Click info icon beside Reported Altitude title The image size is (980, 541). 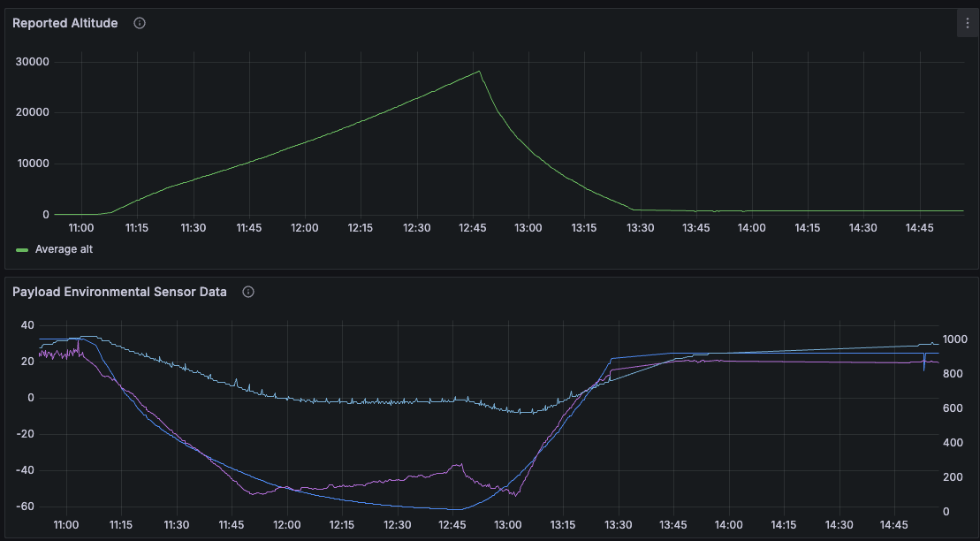click(140, 24)
